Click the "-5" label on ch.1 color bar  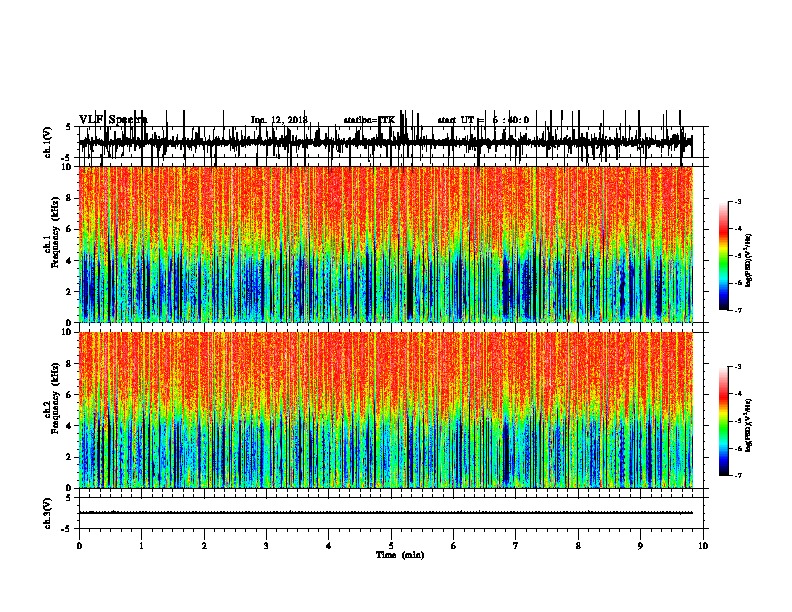(x=738, y=256)
